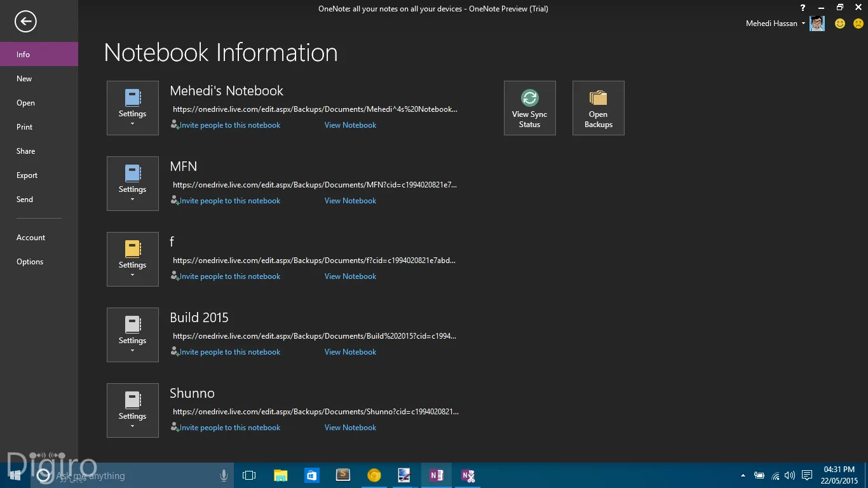Go to the Print page
868x488 pixels.
(39, 126)
